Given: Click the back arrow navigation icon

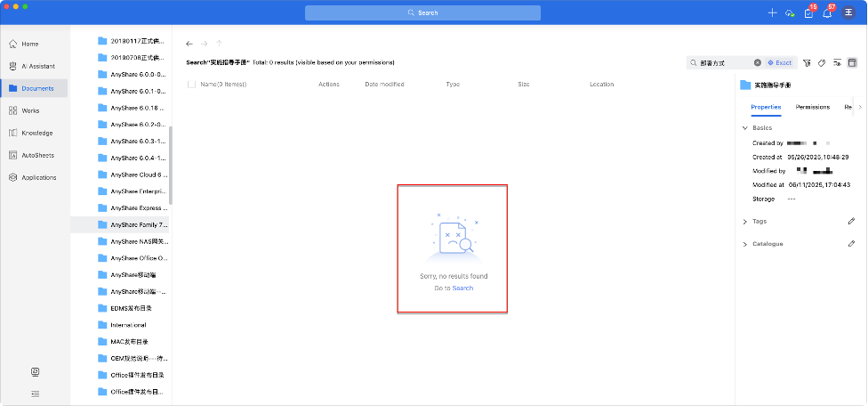Looking at the screenshot, I should click(x=189, y=44).
